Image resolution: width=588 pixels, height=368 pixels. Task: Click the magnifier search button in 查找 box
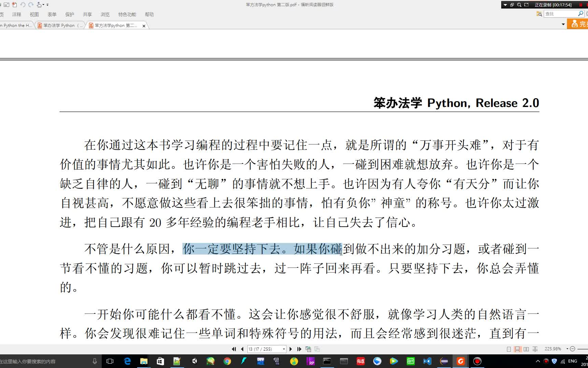(581, 14)
